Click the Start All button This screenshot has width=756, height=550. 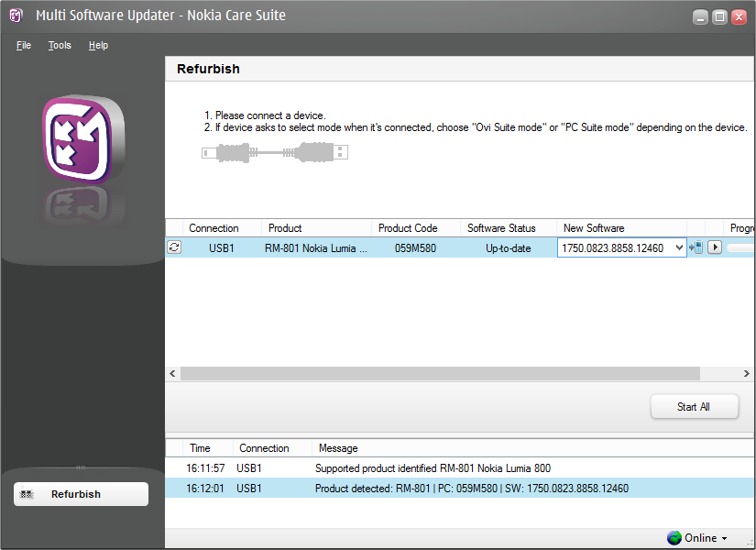(694, 406)
